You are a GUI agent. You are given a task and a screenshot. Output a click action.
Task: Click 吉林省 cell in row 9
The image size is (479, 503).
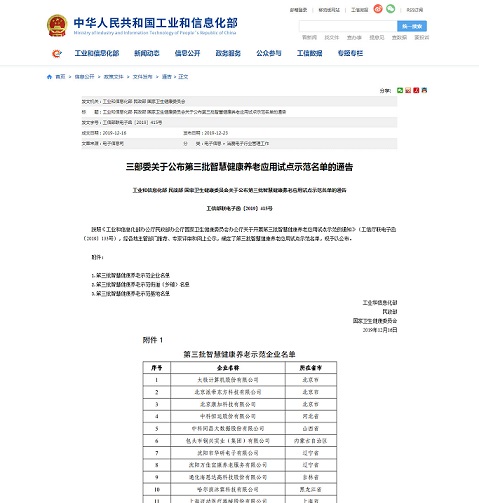[x=311, y=477]
